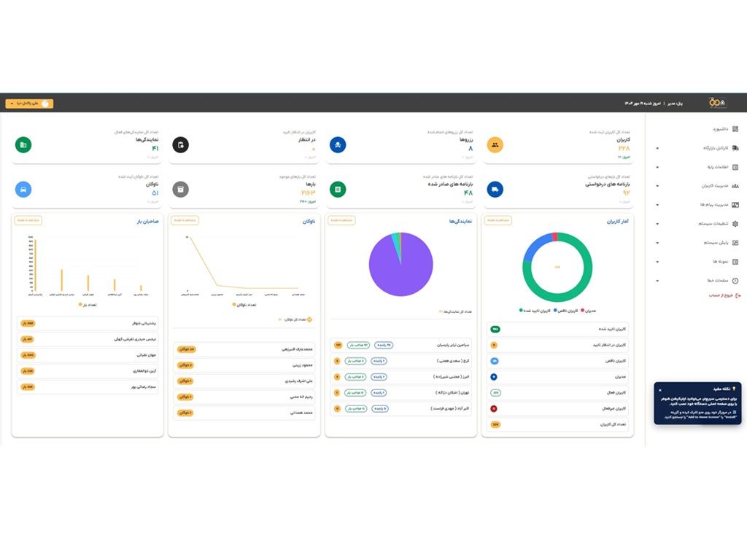Click the green issued-waybills document icon
Viewport: 747px width, 560px height.
pos(338,190)
